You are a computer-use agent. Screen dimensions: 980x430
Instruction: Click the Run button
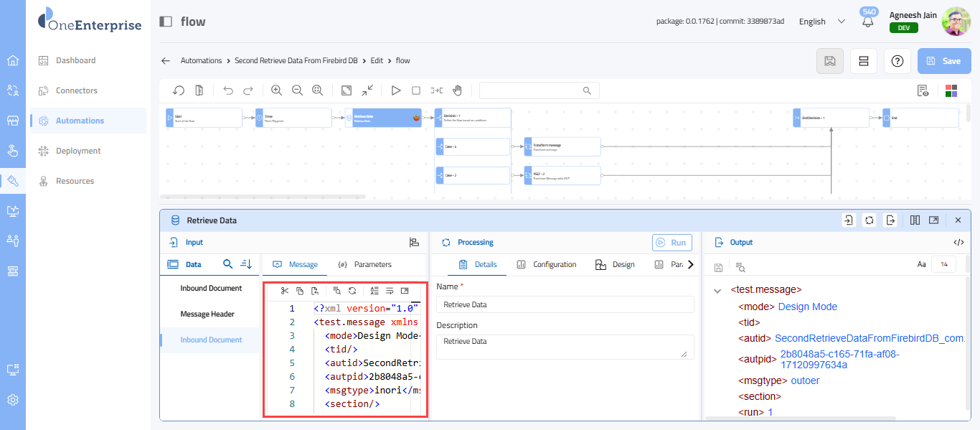click(672, 243)
